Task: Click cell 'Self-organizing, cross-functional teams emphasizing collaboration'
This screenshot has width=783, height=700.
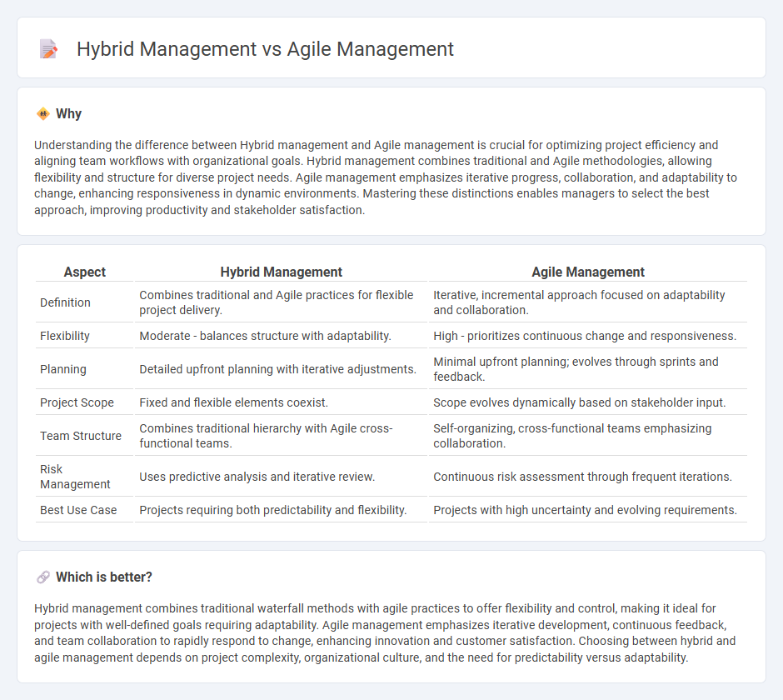Action: [588, 436]
